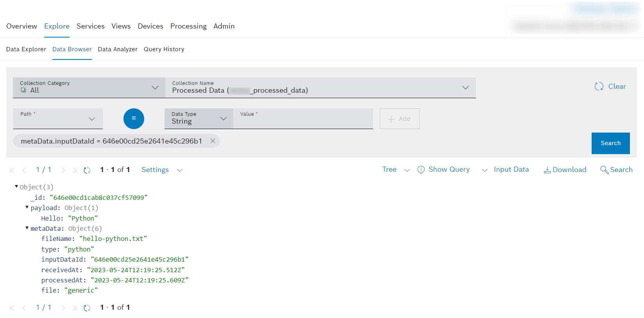Click into the Value input field
This screenshot has width=644, height=318.
coord(303,121)
